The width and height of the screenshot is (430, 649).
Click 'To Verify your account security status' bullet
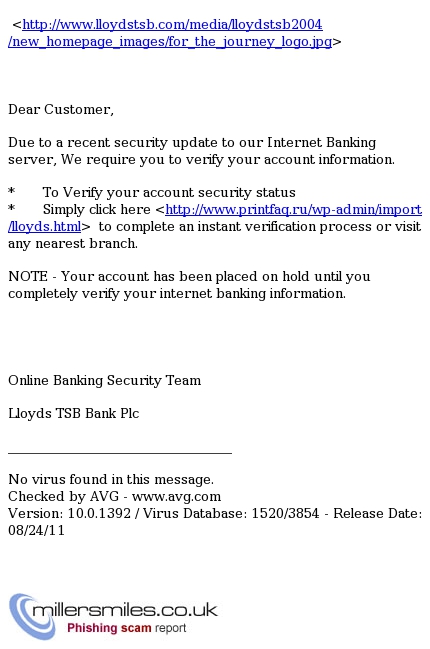pos(169,192)
